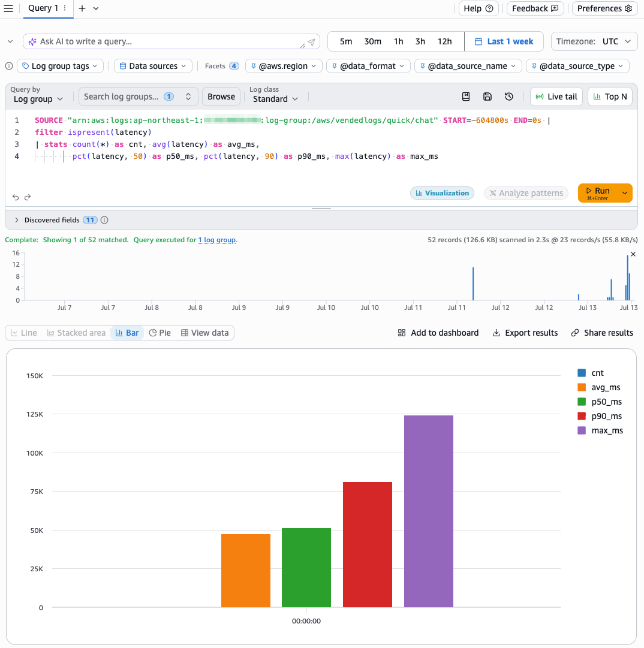Save the current query
Viewport: 644px width, 648px height.
487,97
